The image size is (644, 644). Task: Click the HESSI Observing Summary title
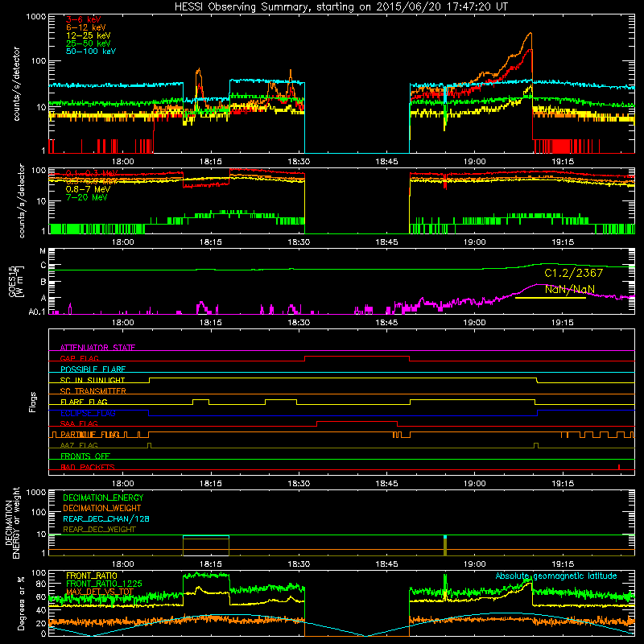341,6
